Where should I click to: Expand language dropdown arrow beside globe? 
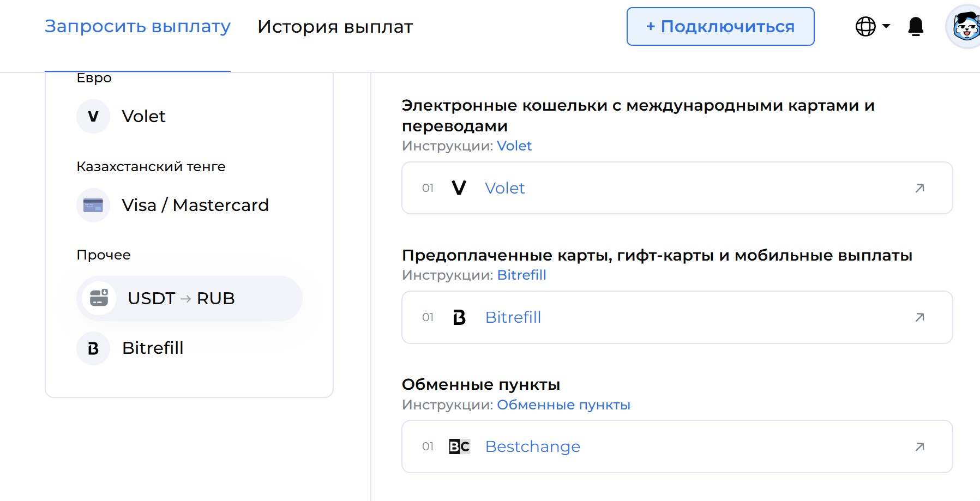(886, 26)
